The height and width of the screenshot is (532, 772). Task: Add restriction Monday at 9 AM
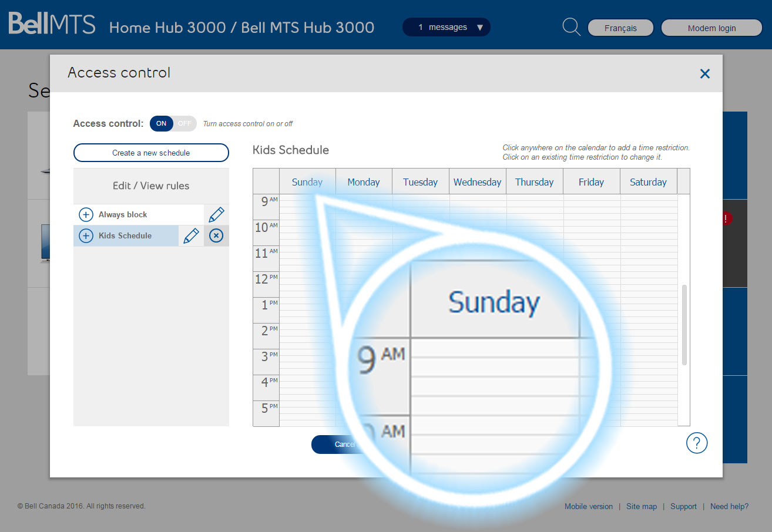point(364,207)
